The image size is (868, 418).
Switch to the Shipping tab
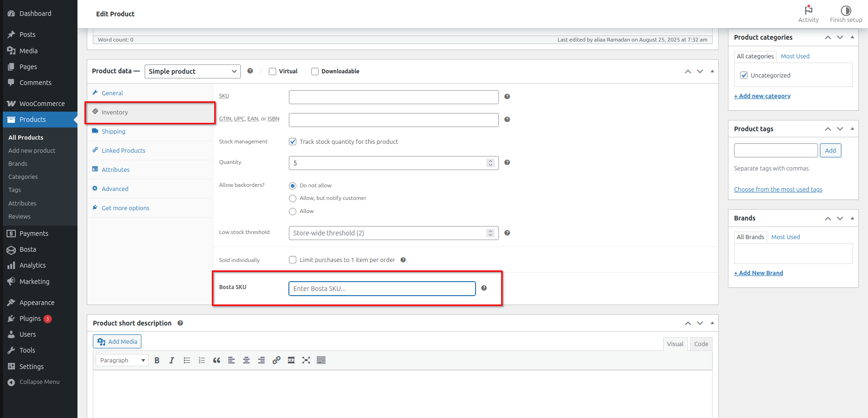[x=150, y=131]
